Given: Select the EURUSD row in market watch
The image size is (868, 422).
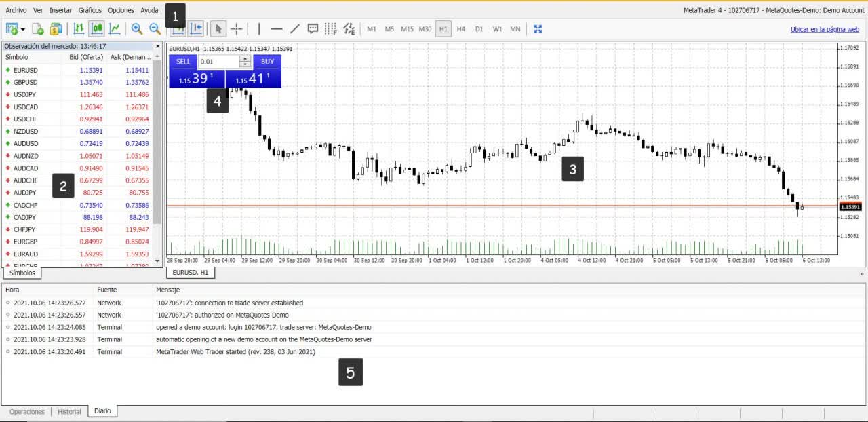Looking at the screenshot, I should 77,70.
